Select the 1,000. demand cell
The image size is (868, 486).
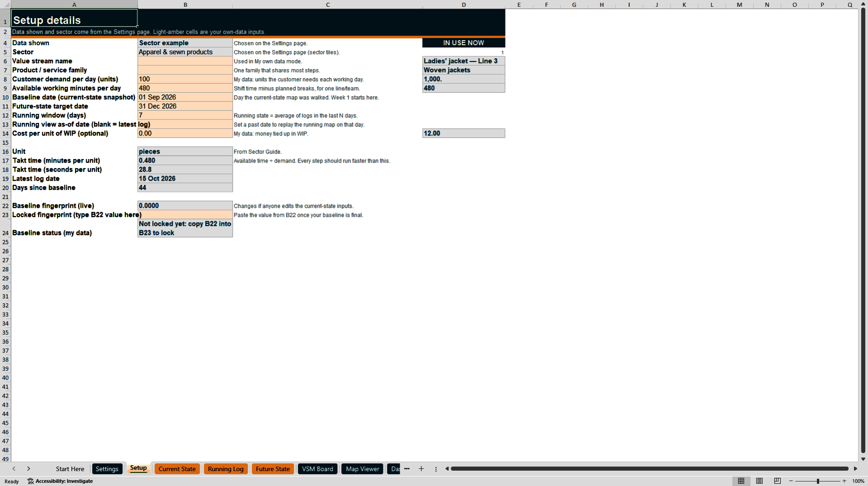tap(463, 79)
